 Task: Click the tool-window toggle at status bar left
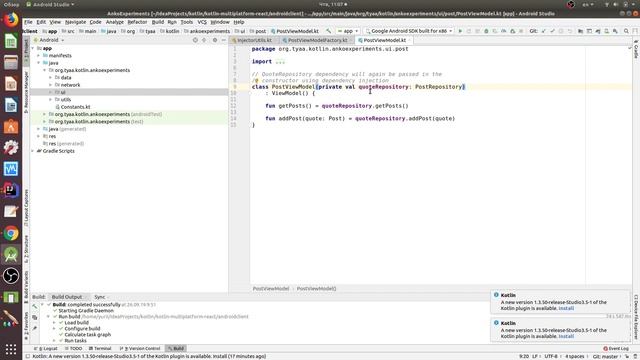27,356
